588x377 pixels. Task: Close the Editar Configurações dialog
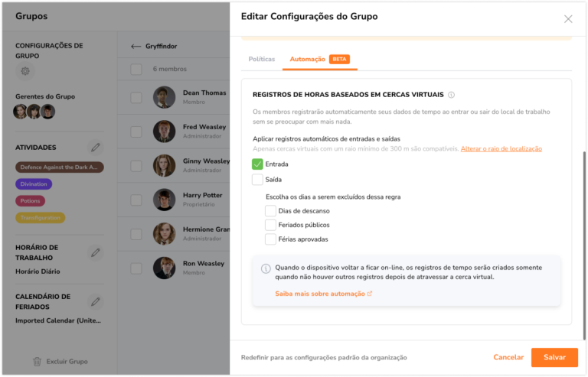tap(568, 18)
